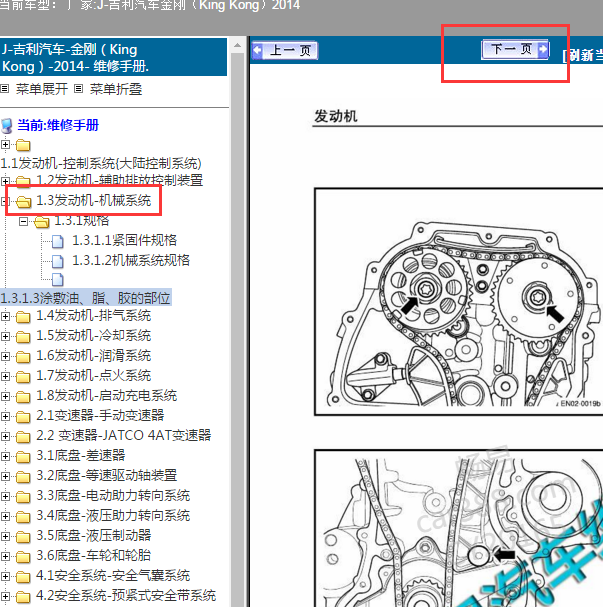Select 3.3底盘-电动助力转向系统 item
Viewport: 603px width, 607px height.
click(x=113, y=496)
